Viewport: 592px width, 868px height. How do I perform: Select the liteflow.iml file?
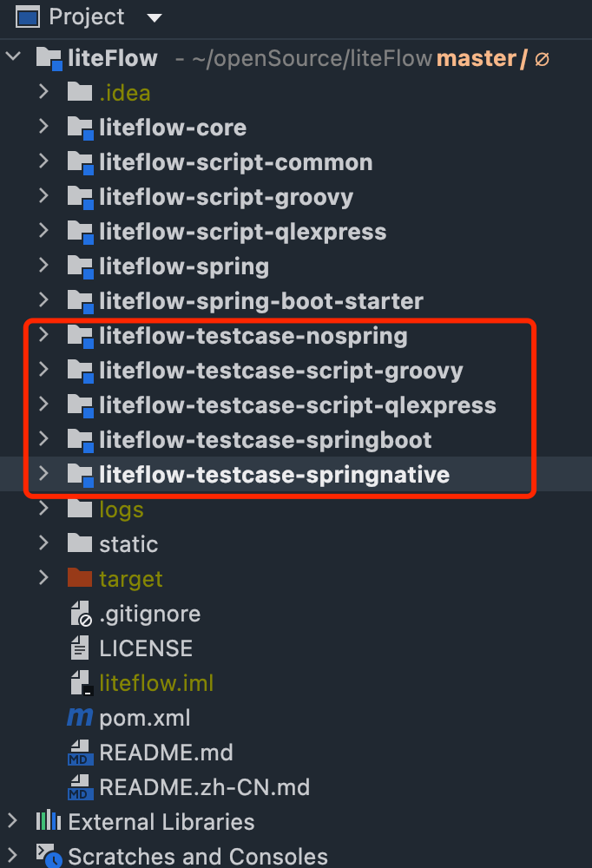[x=156, y=683]
